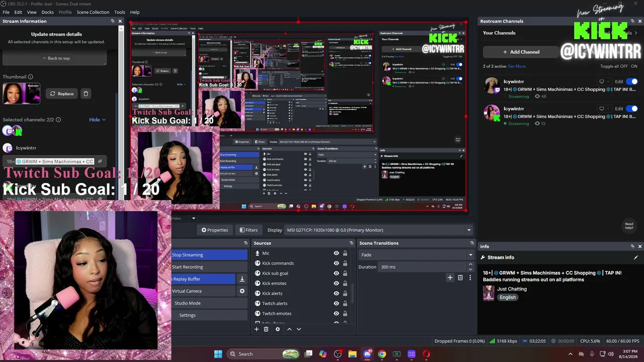Open the Fade transition dropdown
This screenshot has width=644, height=362.
point(417,255)
